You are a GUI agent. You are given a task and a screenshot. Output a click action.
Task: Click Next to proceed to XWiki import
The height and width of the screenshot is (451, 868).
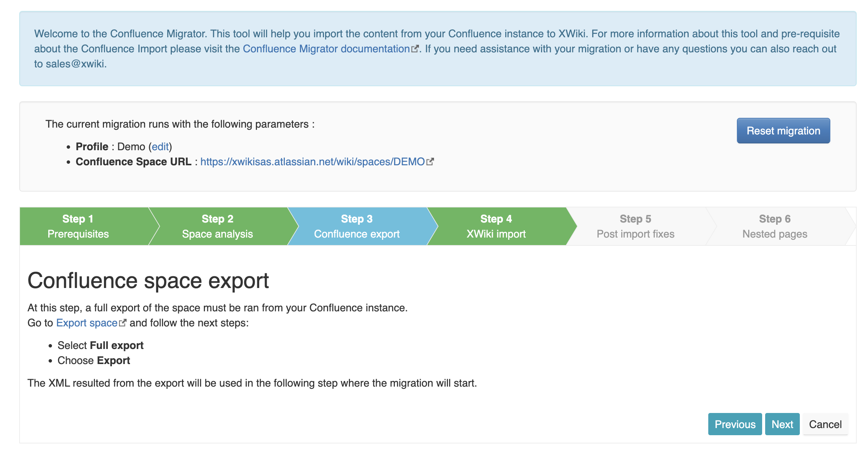coord(782,424)
